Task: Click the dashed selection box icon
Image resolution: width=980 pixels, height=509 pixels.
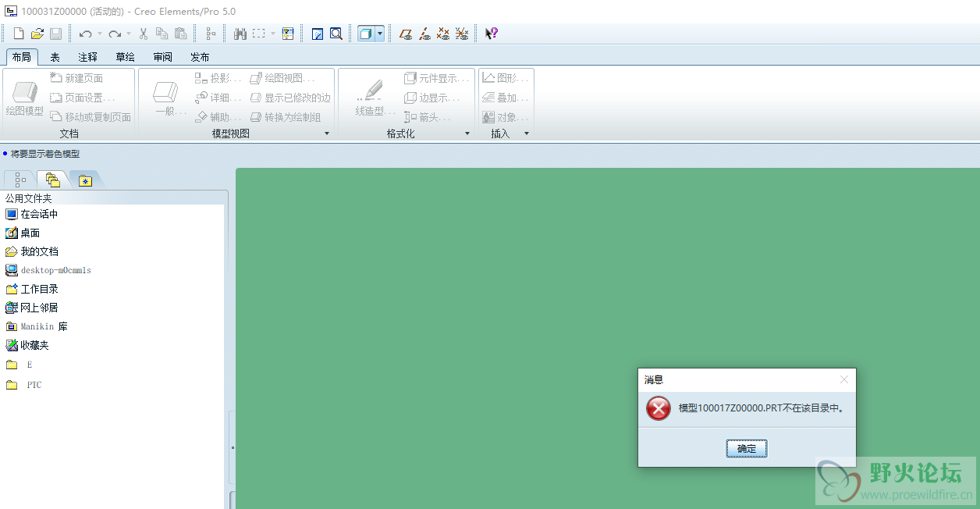Action: (x=259, y=34)
